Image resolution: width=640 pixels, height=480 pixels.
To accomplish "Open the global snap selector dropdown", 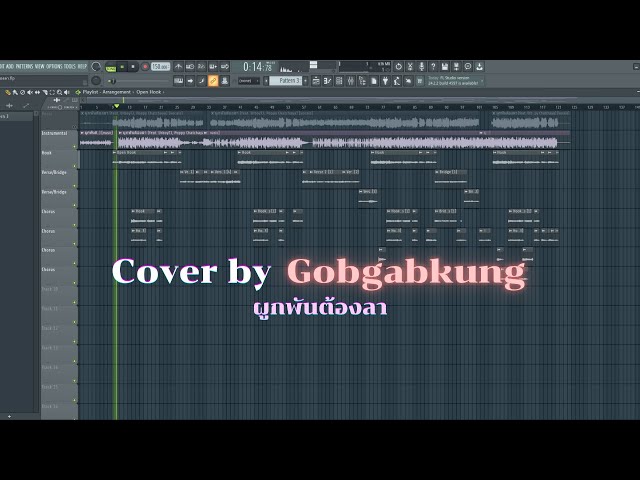I will tap(248, 81).
